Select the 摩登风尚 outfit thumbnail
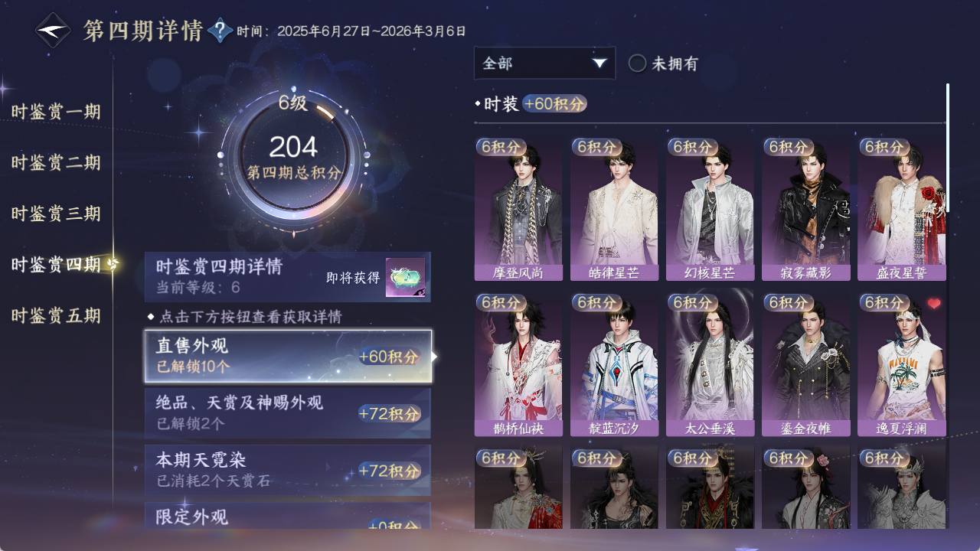 (x=518, y=209)
